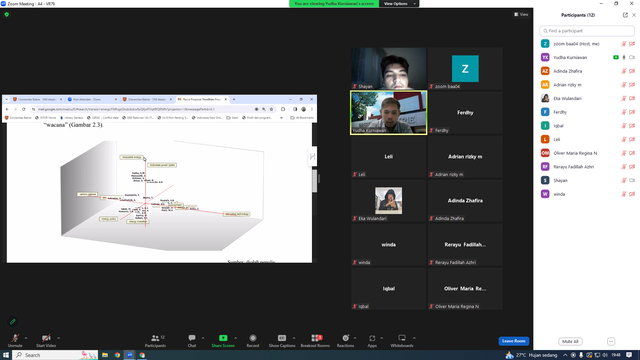Click the green encryption shield icon
The image size is (640, 360).
tap(7, 14)
